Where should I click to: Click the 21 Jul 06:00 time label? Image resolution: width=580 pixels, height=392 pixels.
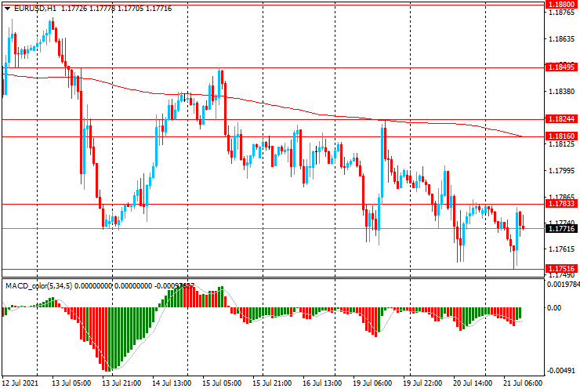point(523,383)
